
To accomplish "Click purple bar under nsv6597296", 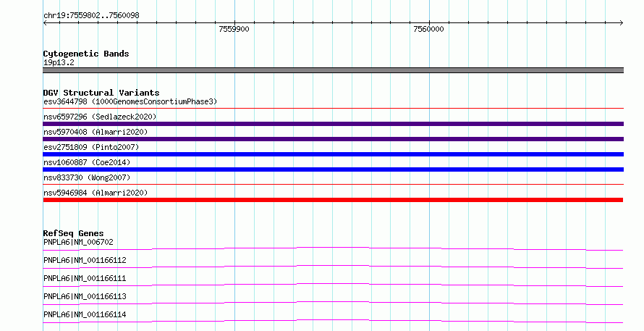I will coord(333,124).
